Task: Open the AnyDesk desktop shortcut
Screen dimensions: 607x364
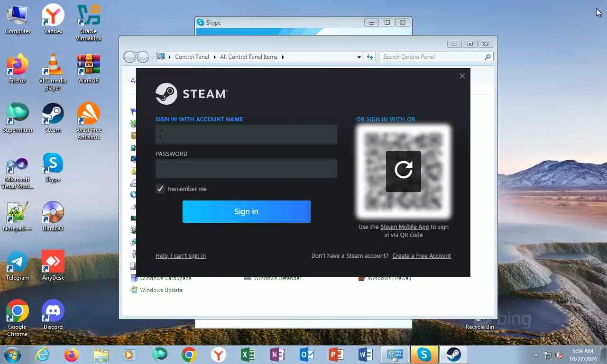Action: [x=53, y=266]
